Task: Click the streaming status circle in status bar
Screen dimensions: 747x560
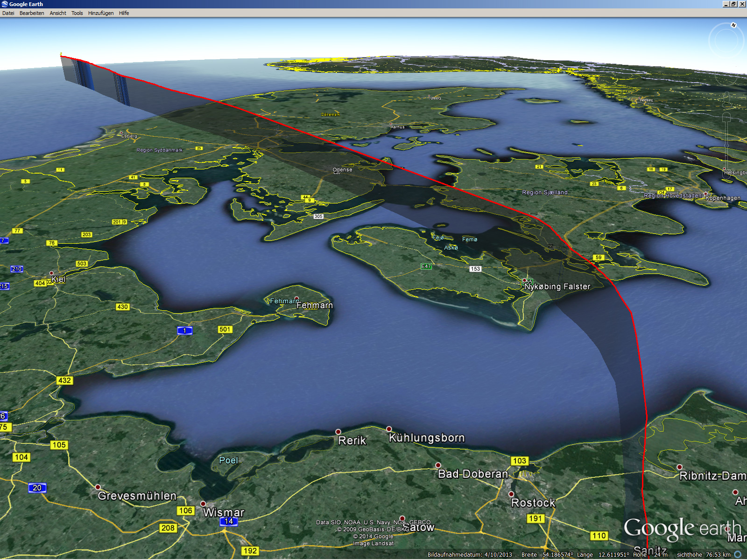Action: [738, 554]
